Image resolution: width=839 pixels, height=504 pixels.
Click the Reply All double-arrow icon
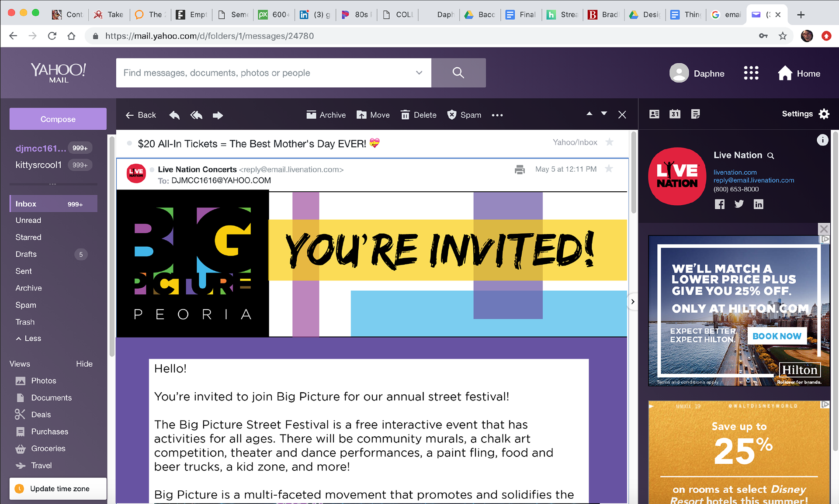pos(196,115)
